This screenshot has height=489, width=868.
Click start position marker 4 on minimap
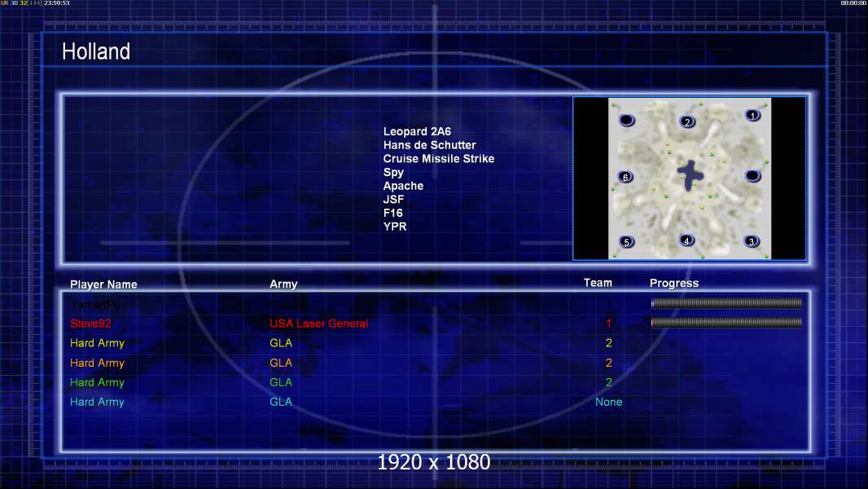coord(686,241)
